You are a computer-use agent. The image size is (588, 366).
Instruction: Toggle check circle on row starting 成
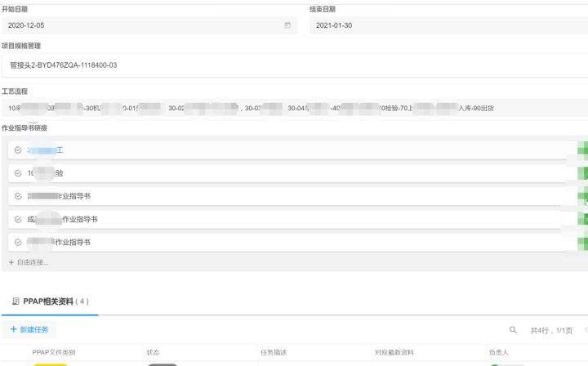coord(18,220)
